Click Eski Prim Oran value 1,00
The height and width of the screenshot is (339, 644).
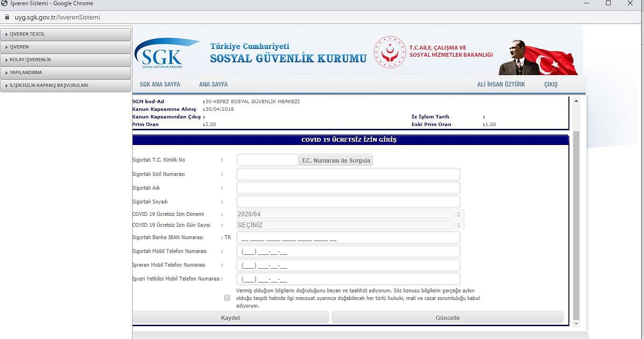point(490,124)
